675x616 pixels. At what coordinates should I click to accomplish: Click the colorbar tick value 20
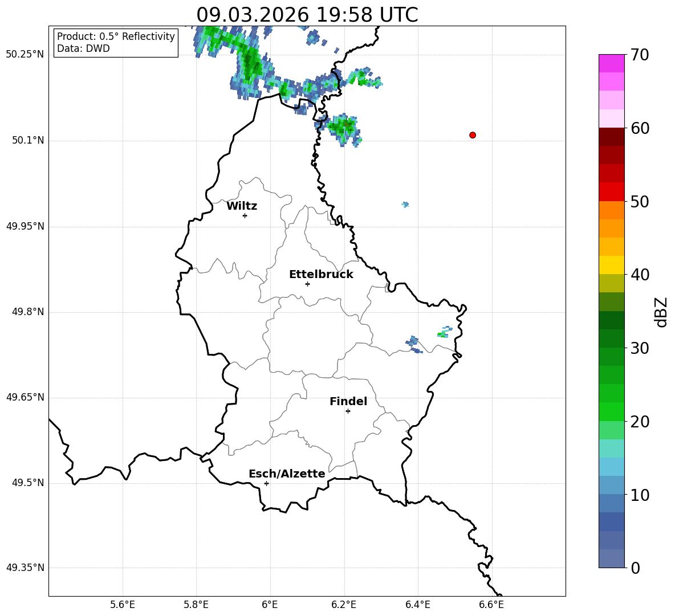click(640, 422)
